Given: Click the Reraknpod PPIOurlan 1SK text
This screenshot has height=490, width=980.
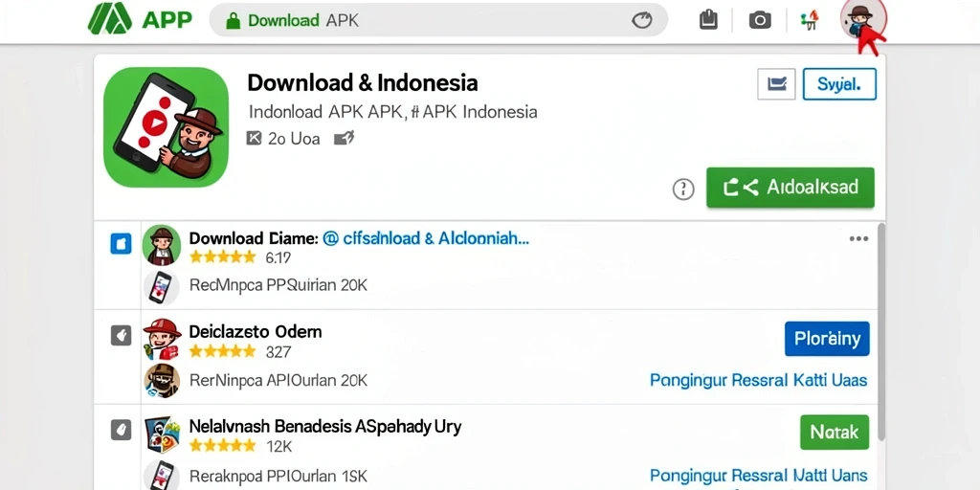Looking at the screenshot, I should click(x=278, y=476).
